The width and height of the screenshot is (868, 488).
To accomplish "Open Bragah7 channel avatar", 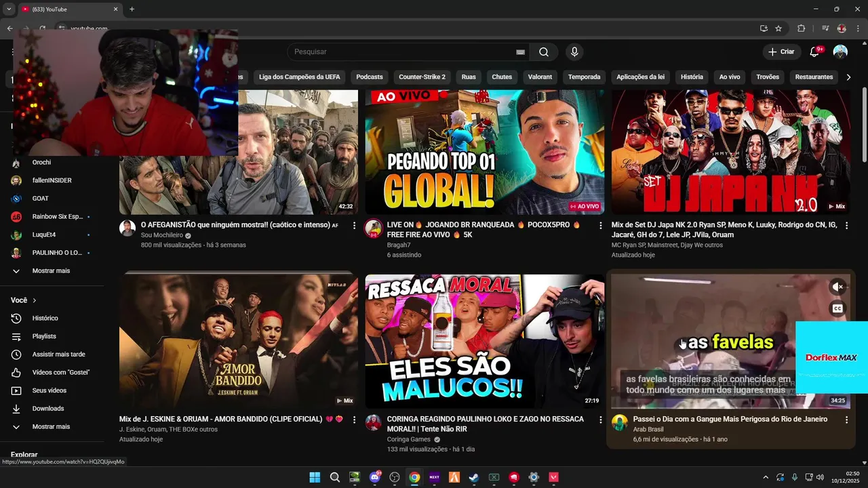I will tap(373, 228).
